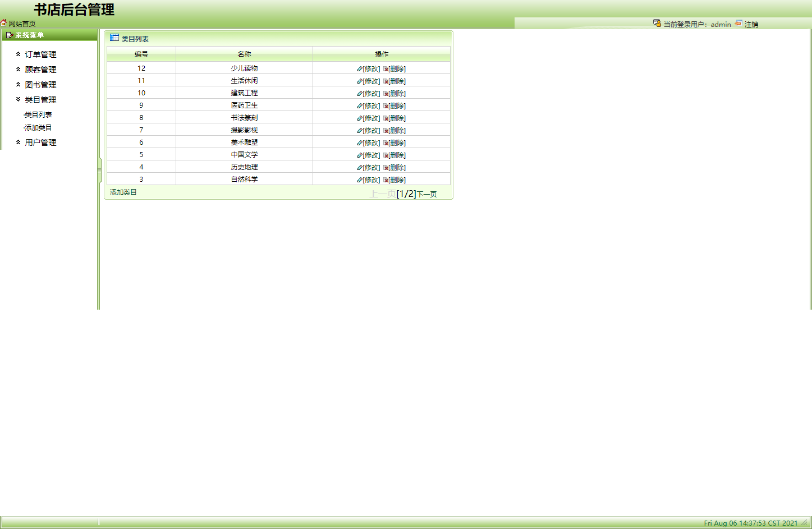The height and width of the screenshot is (529, 812).
Task: Click the category name 美术雕塑
Action: pyautogui.click(x=245, y=142)
